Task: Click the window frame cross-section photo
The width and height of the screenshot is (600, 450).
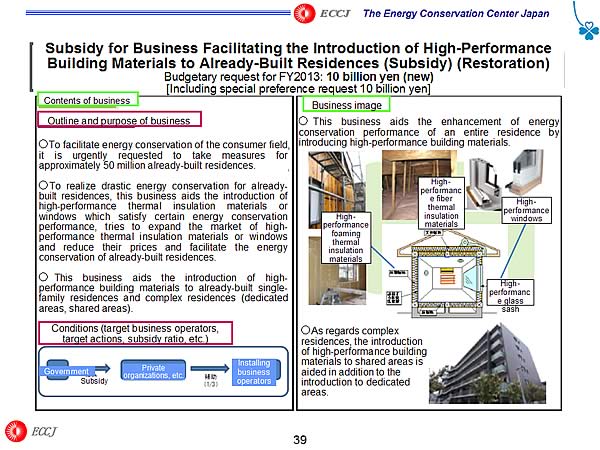Action: point(482,184)
